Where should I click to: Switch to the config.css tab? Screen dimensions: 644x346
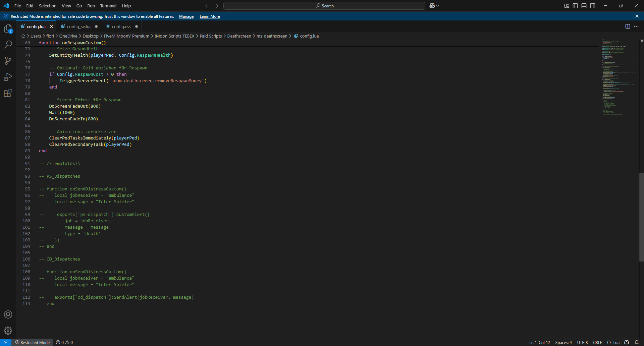click(x=121, y=26)
